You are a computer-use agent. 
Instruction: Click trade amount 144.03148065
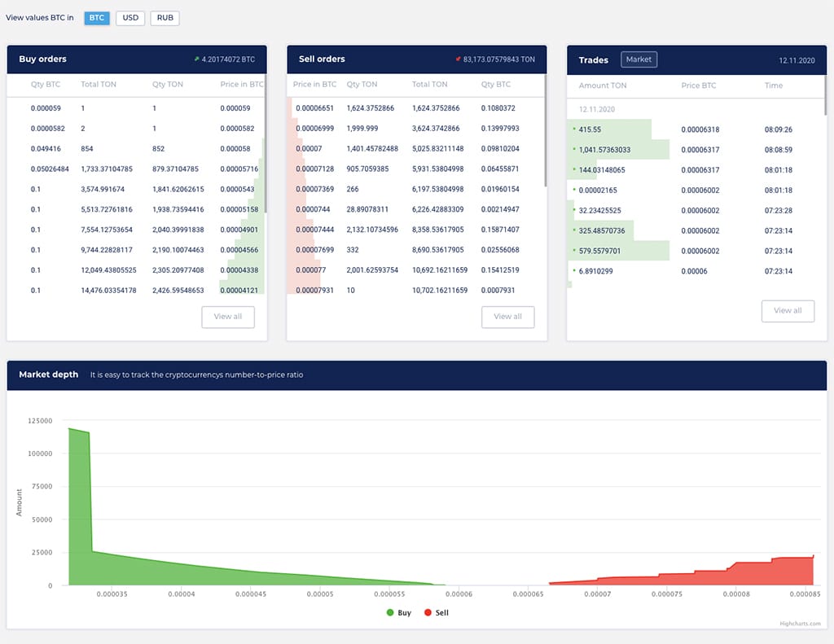(x=602, y=169)
